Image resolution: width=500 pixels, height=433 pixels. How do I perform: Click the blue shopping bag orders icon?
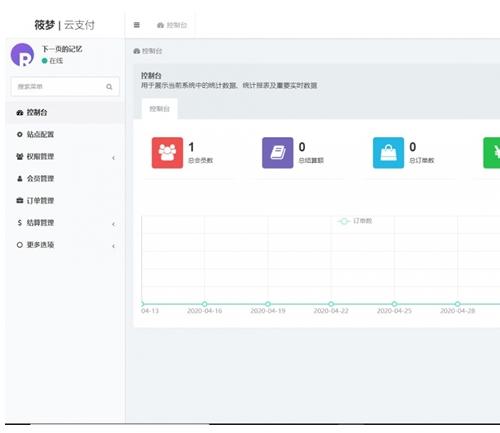[388, 153]
